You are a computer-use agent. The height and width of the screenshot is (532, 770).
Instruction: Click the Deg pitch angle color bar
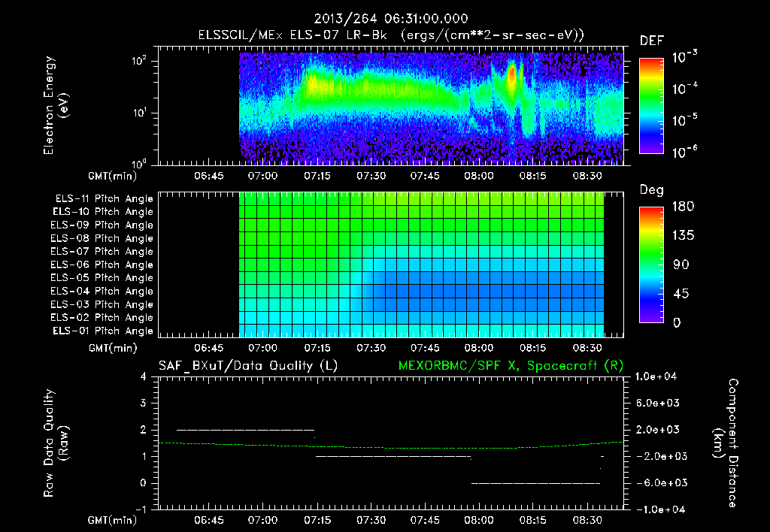click(x=652, y=265)
